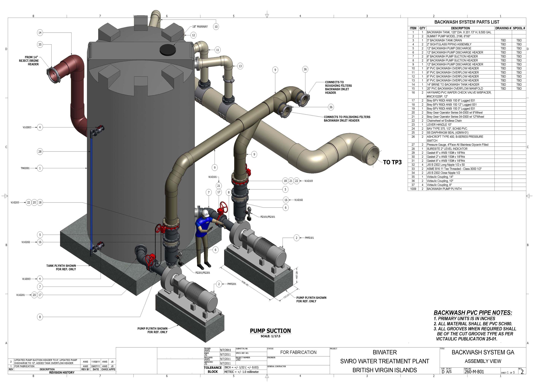
Task: Click balloon 1 beside TNK2001
Action: pyautogui.click(x=40, y=168)
